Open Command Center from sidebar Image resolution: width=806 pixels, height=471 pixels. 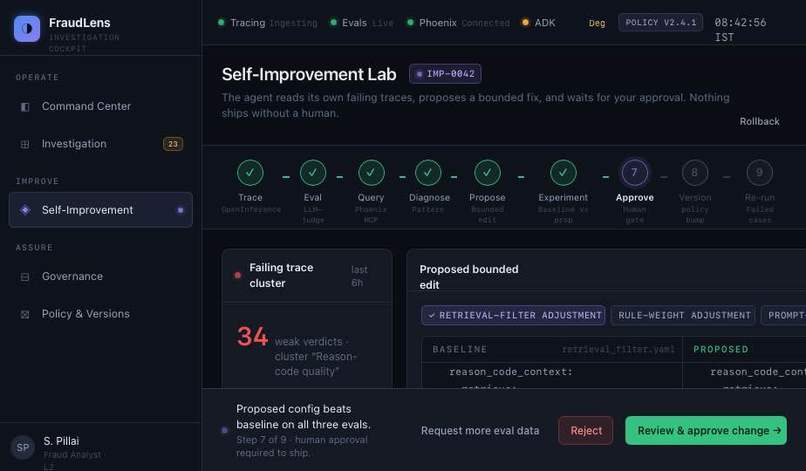point(101,106)
